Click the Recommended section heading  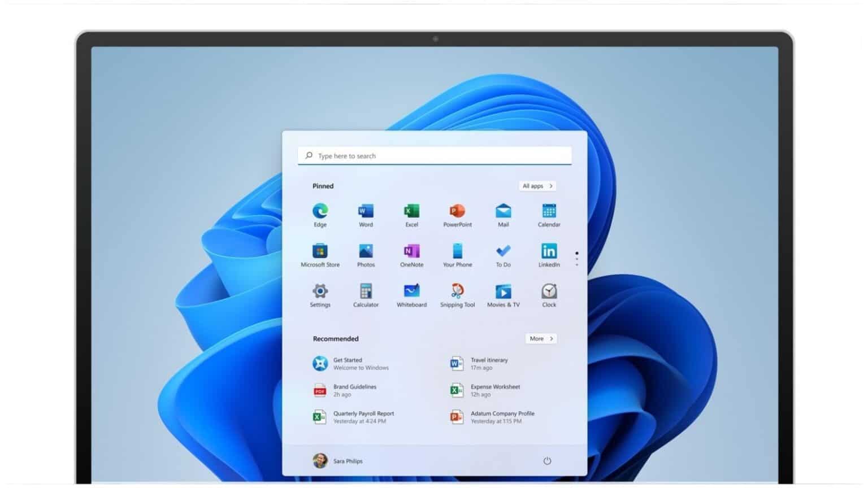[x=336, y=339]
